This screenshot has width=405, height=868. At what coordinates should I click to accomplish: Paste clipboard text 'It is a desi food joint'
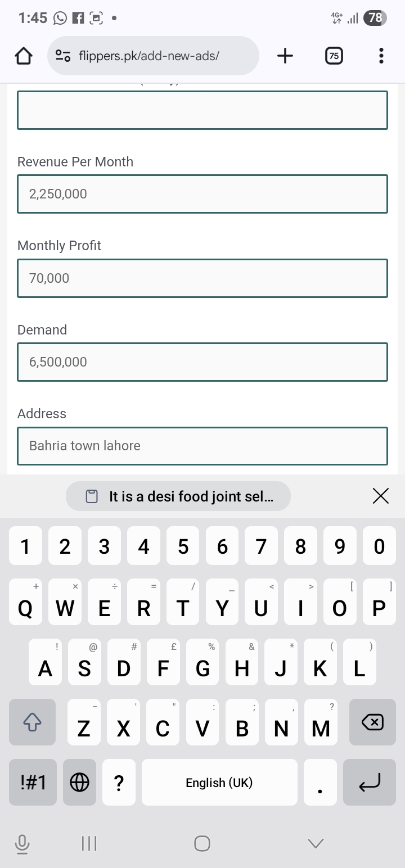click(178, 496)
